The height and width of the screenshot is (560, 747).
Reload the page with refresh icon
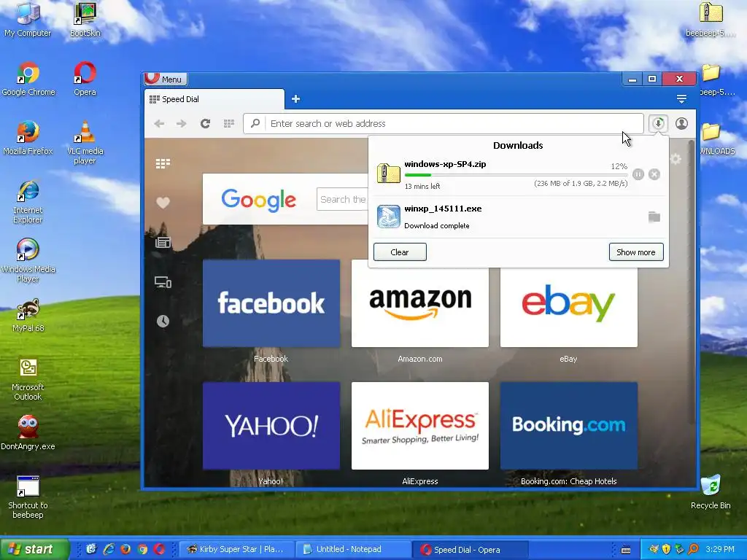(x=205, y=124)
